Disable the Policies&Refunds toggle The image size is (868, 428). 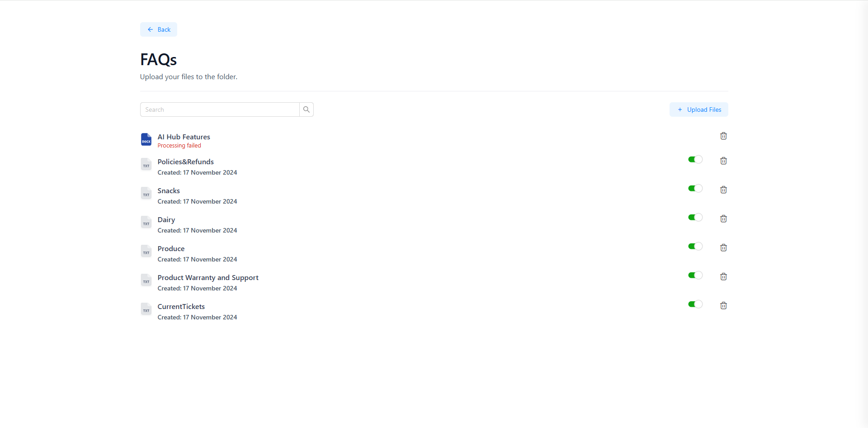(x=695, y=159)
